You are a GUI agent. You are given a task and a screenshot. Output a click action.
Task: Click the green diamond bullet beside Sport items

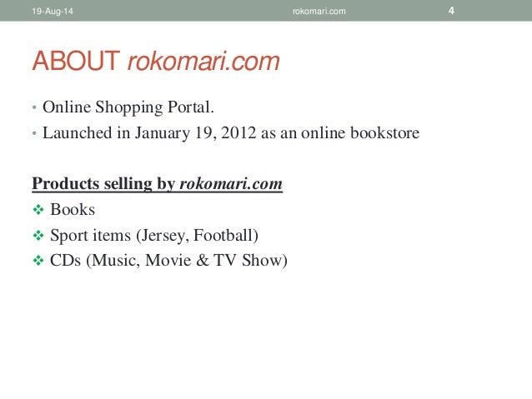pos(38,235)
